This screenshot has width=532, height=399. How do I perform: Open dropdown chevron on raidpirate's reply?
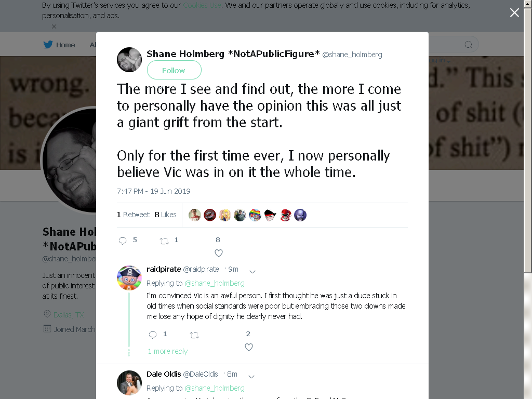[252, 271]
